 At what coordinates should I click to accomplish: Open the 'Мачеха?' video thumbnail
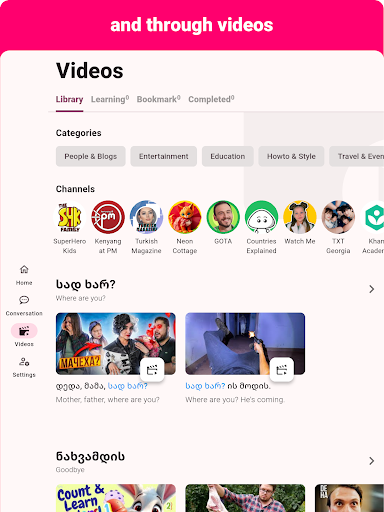[x=116, y=344]
